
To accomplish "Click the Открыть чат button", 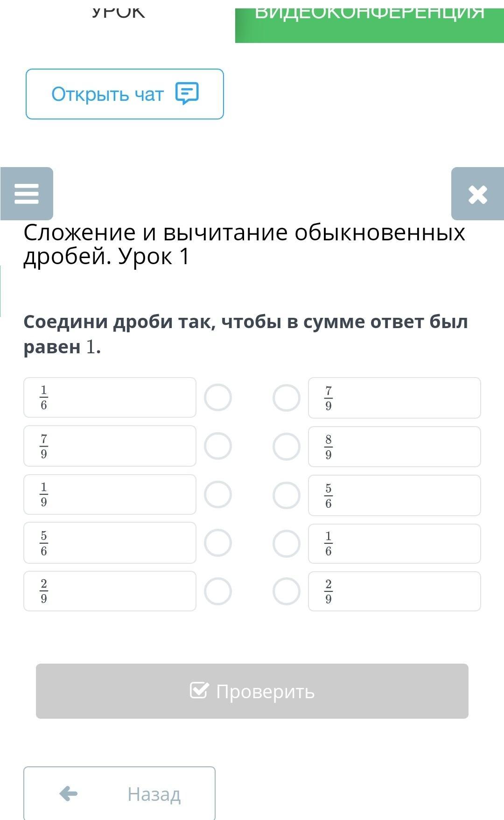I will click(125, 94).
